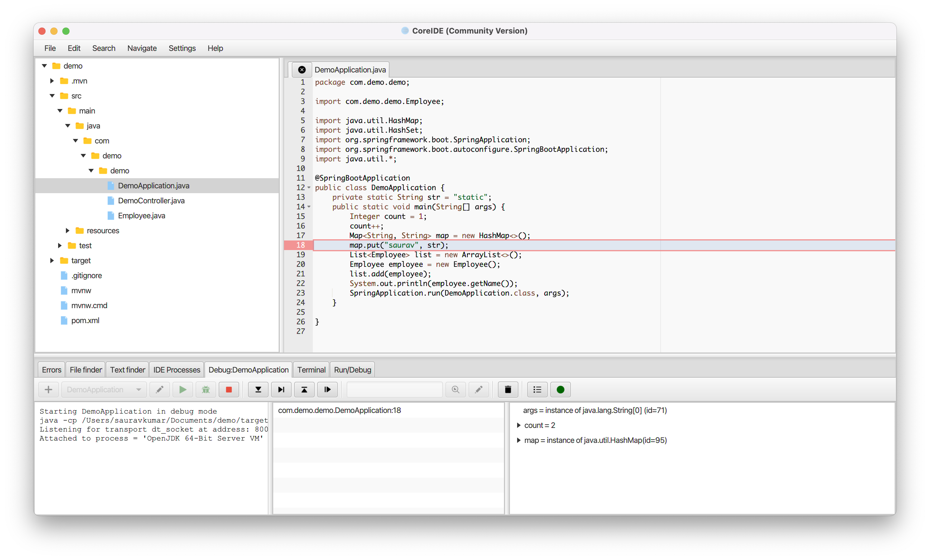Click the step over icon
The width and height of the screenshot is (930, 560).
click(281, 389)
